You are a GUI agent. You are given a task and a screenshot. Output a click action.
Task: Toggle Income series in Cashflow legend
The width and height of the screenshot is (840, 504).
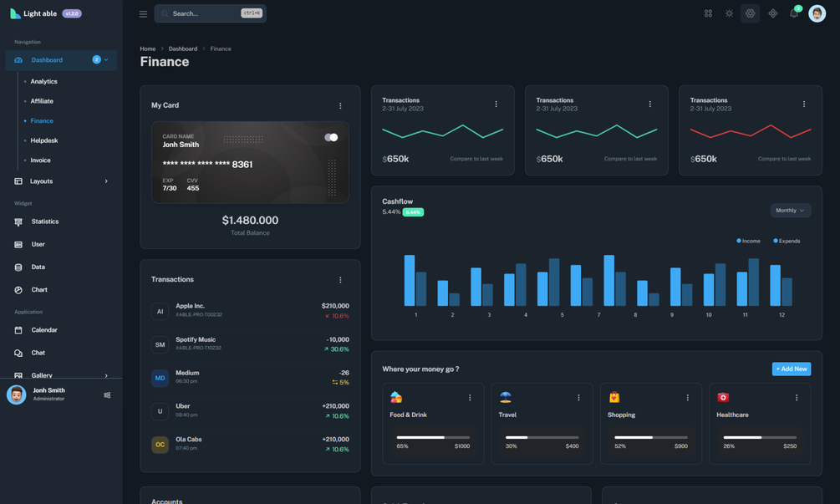click(748, 241)
